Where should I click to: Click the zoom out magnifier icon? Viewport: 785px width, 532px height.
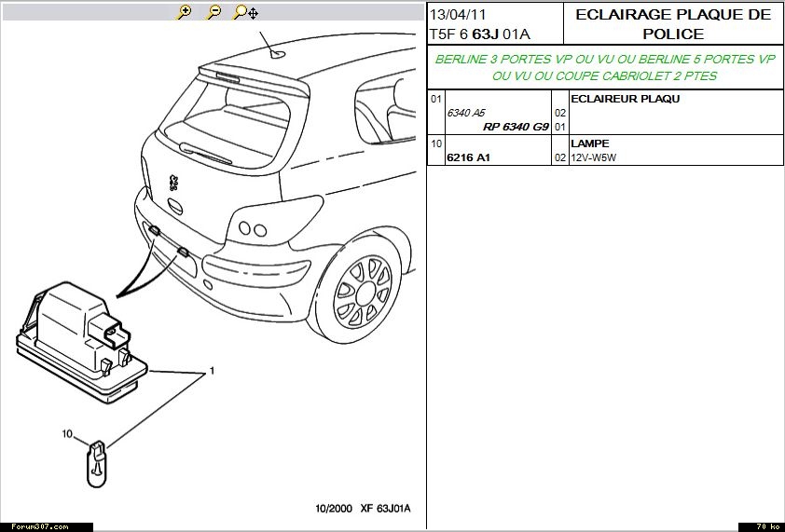[213, 12]
